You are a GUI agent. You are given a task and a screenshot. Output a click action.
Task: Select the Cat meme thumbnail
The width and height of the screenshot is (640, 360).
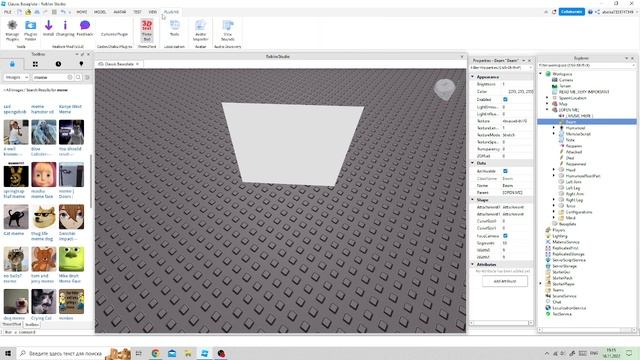point(16,217)
